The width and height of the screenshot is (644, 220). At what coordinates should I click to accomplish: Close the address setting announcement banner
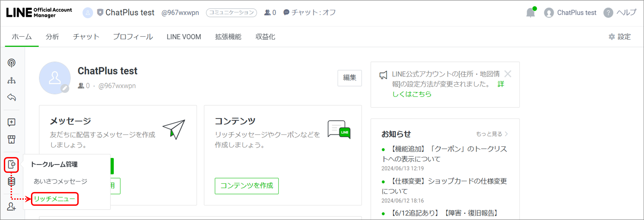508,74
